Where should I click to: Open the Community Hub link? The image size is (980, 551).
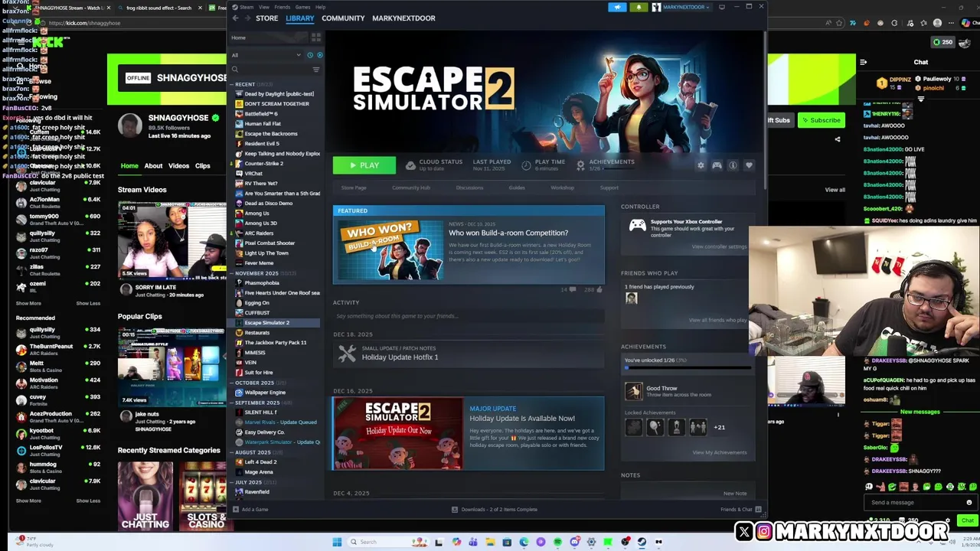tap(411, 187)
